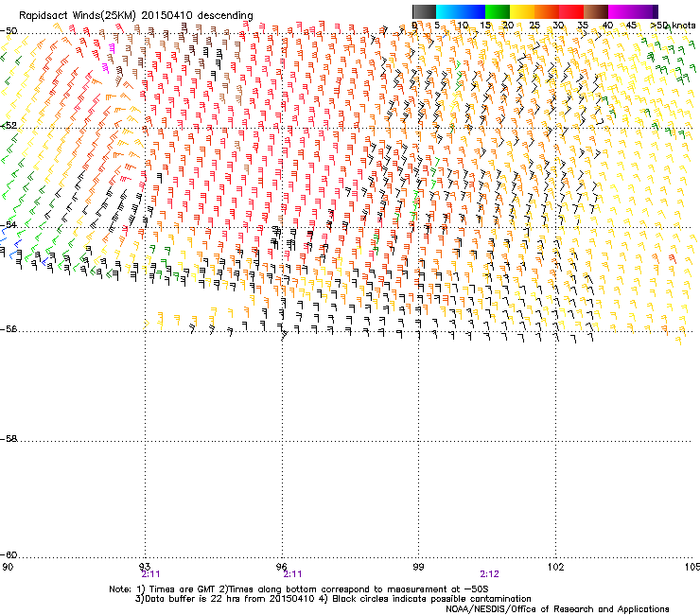The image size is (700, 615).
Task: Click the cyan 5–10 knots legend swatch
Action: 448,11
